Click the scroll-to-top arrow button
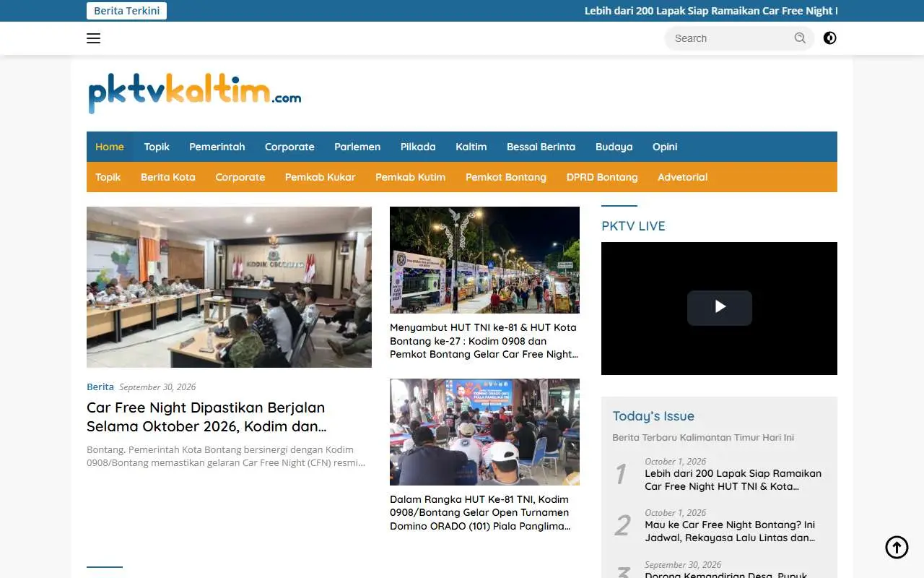The width and height of the screenshot is (924, 578). point(897,547)
